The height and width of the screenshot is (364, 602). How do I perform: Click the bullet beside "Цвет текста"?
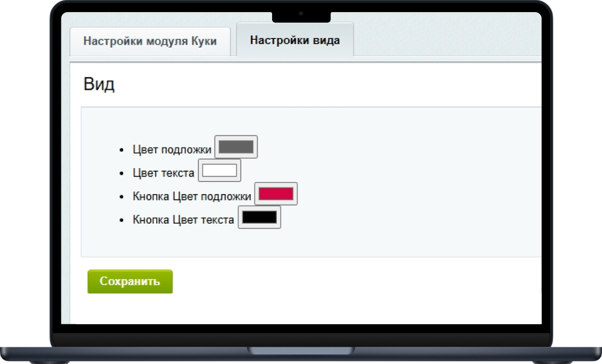point(121,172)
